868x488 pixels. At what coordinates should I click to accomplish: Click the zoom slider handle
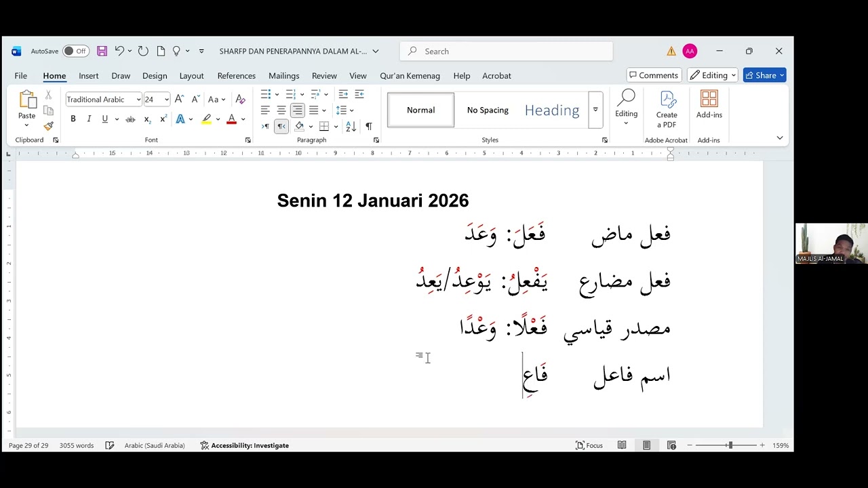pyautogui.click(x=730, y=445)
